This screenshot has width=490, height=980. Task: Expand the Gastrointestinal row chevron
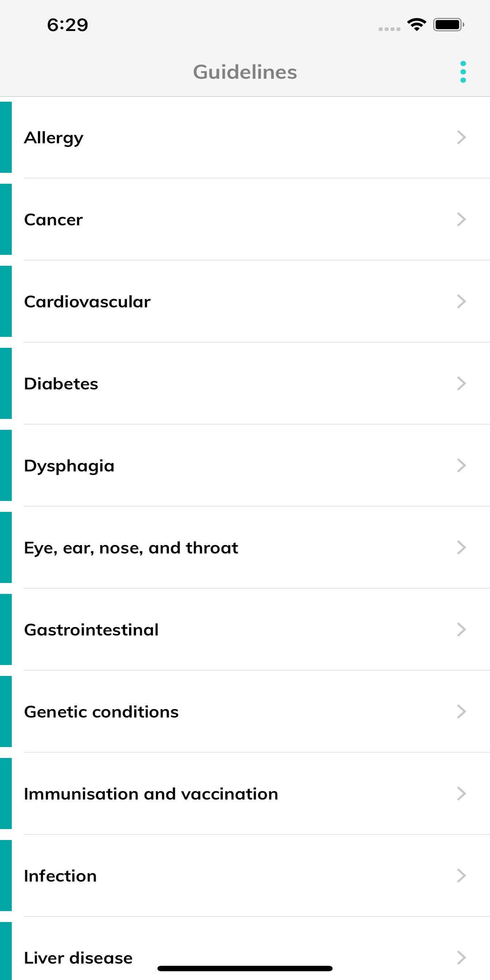tap(461, 630)
